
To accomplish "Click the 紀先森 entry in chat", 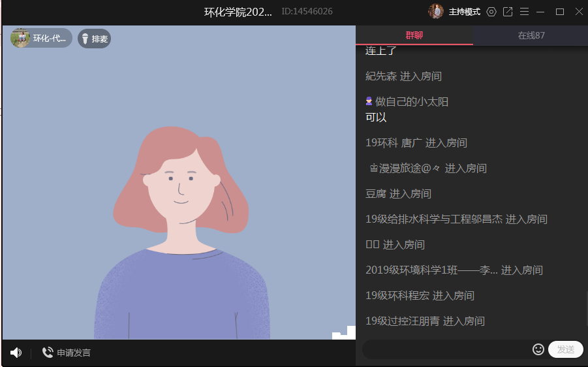I will [x=381, y=76].
